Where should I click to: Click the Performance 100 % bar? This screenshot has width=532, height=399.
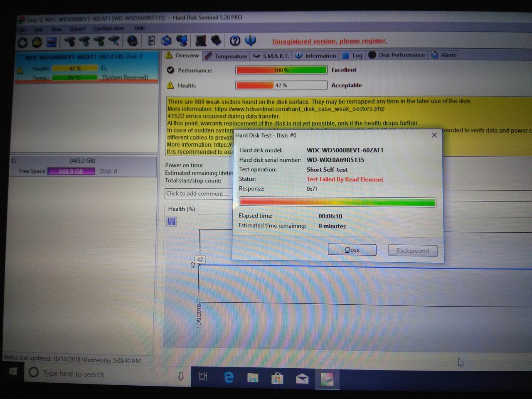click(x=281, y=70)
